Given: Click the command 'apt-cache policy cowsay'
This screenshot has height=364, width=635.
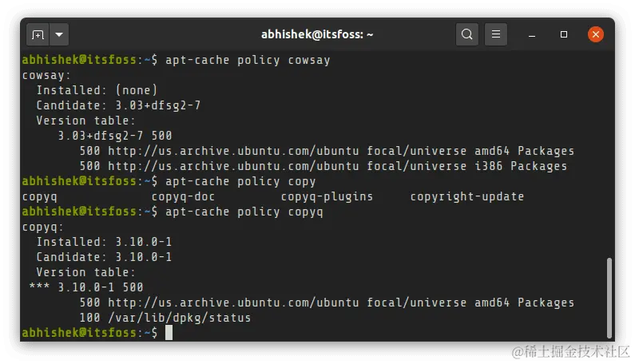Looking at the screenshot, I should (248, 60).
